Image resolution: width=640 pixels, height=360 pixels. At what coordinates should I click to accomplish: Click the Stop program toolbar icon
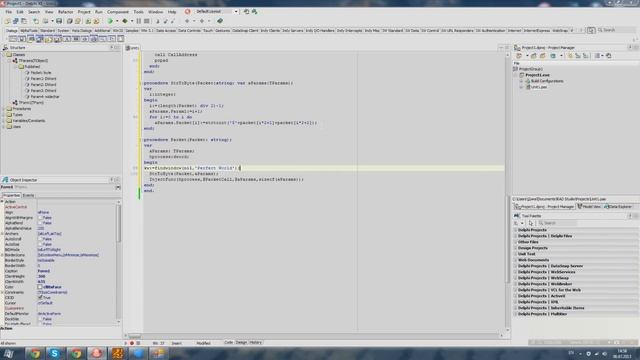(x=147, y=21)
